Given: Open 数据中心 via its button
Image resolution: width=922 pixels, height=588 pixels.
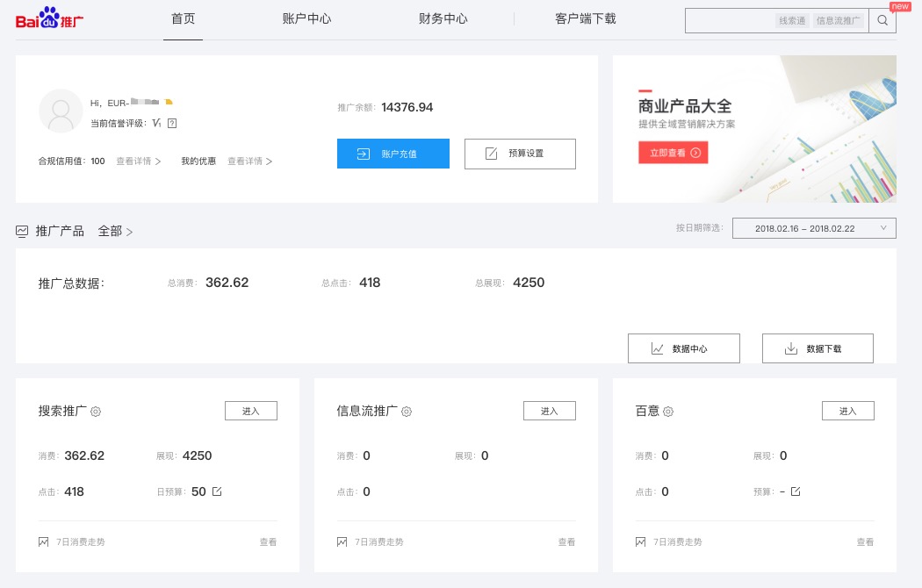Looking at the screenshot, I should coord(683,348).
